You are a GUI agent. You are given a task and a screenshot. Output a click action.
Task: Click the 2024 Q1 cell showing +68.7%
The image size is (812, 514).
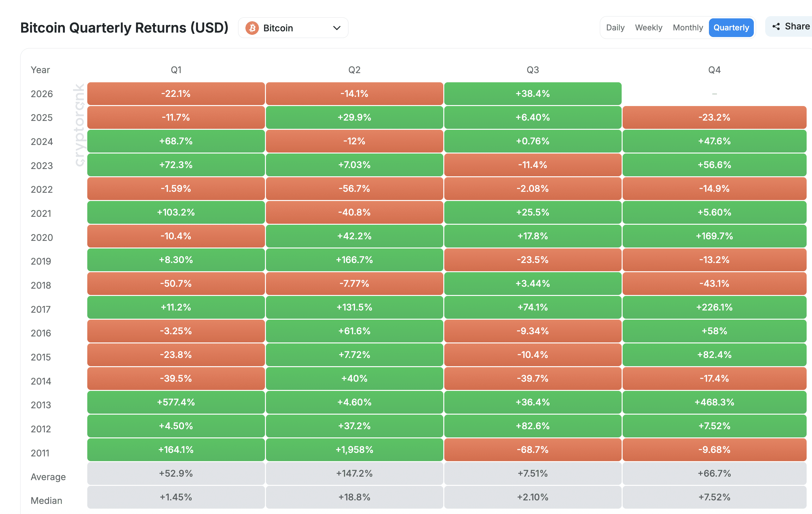coord(176,141)
